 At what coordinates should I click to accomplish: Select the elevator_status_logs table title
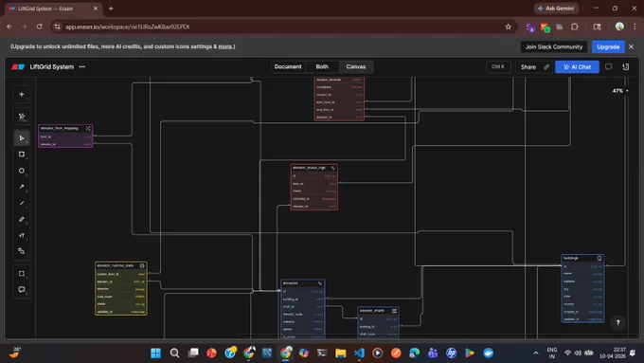(309, 168)
